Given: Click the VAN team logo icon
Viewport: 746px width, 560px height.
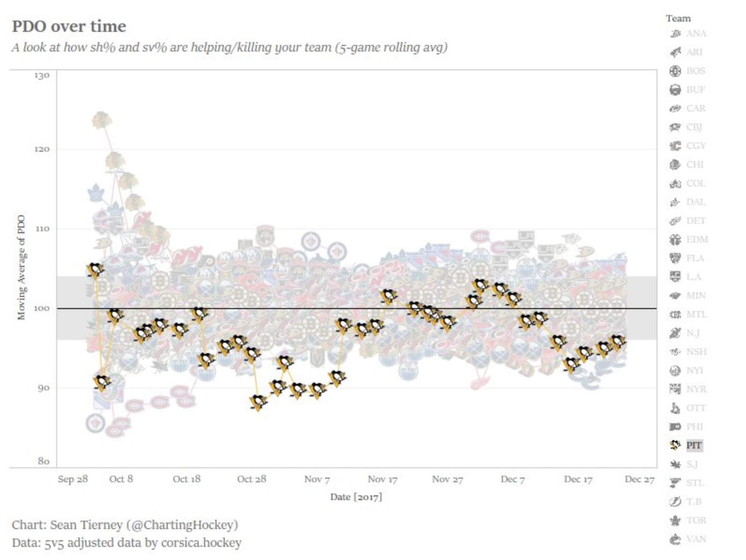Looking at the screenshot, I should pos(675,539).
